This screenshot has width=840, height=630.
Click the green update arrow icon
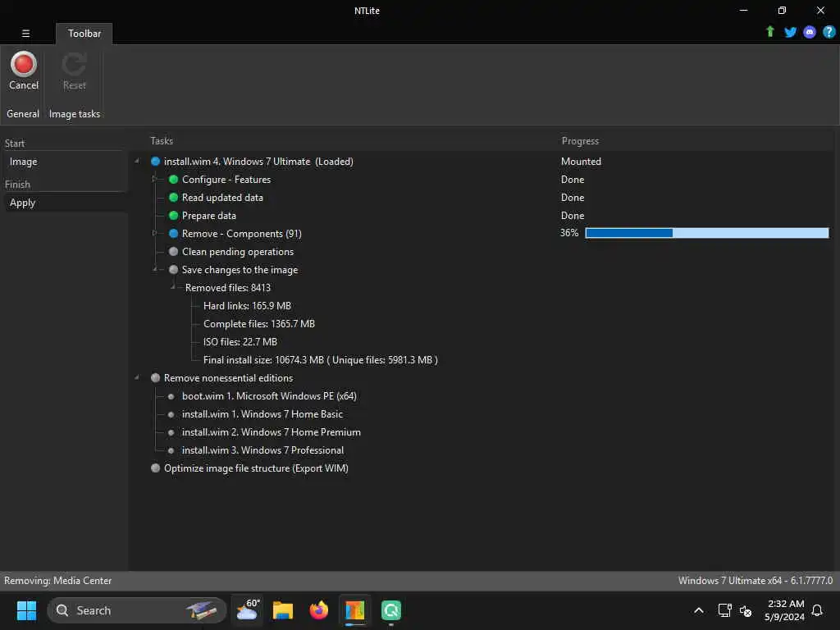click(769, 32)
